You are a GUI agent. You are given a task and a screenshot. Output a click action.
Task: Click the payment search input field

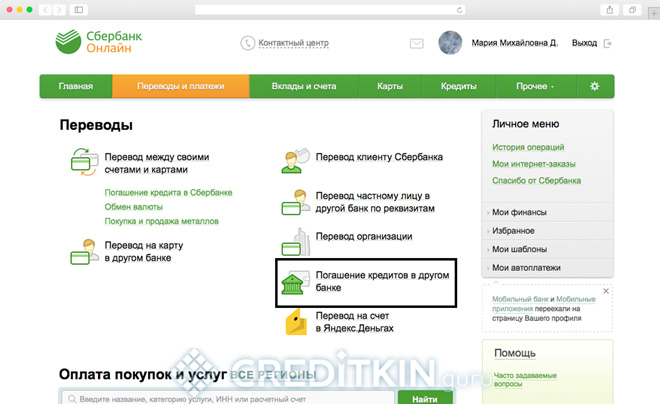click(227, 397)
